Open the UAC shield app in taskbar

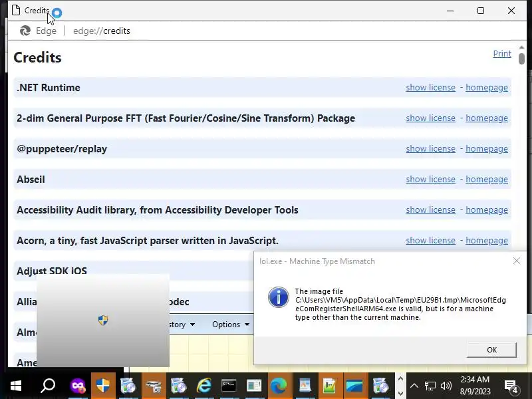click(x=103, y=386)
